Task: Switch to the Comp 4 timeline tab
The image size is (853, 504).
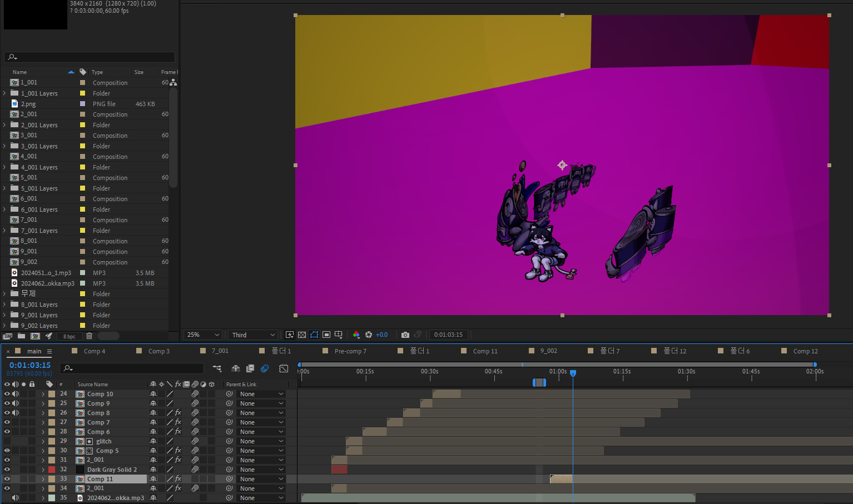Action: coord(95,351)
